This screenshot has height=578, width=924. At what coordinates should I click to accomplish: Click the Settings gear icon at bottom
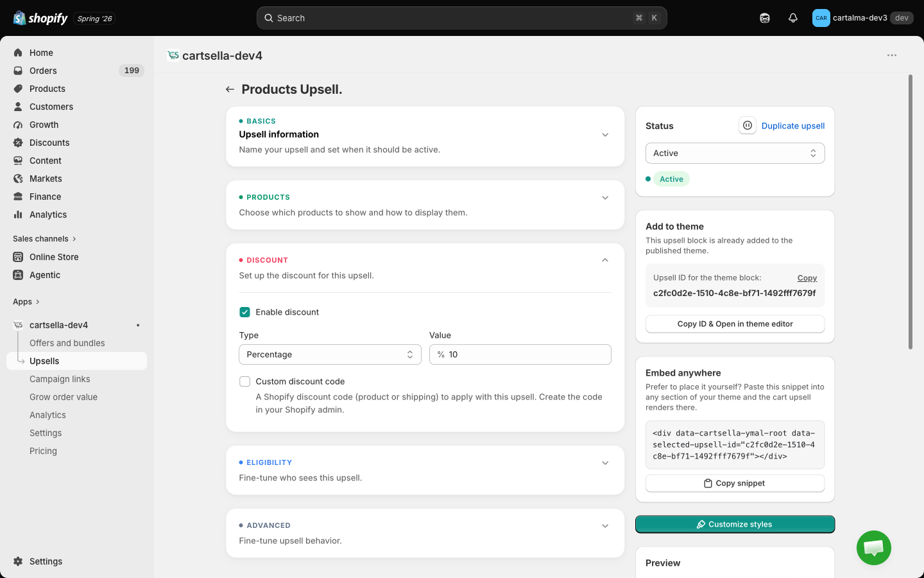[x=18, y=561]
